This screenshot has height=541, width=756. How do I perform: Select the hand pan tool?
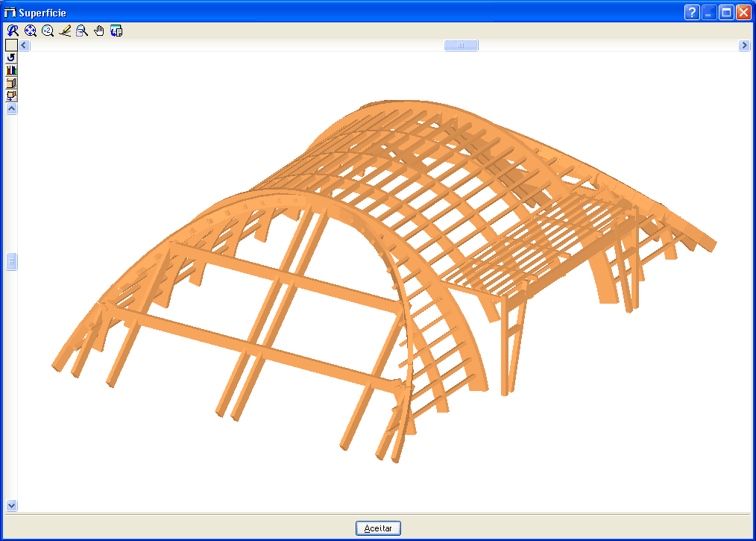pos(99,31)
